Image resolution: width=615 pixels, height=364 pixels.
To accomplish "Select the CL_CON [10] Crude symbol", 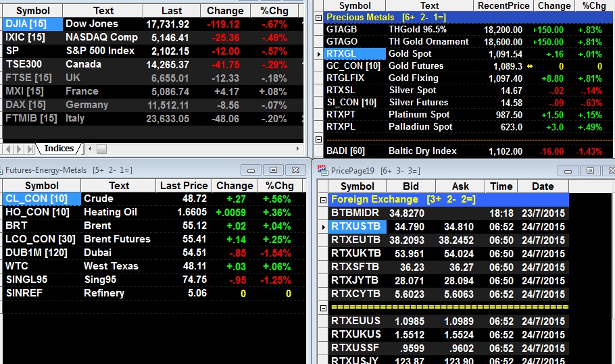I will click(x=42, y=199).
